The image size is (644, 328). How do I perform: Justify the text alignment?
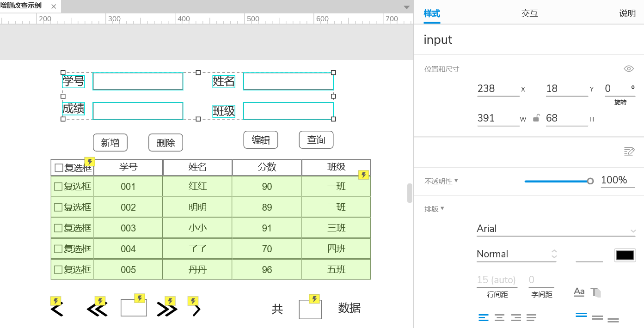(x=532, y=317)
